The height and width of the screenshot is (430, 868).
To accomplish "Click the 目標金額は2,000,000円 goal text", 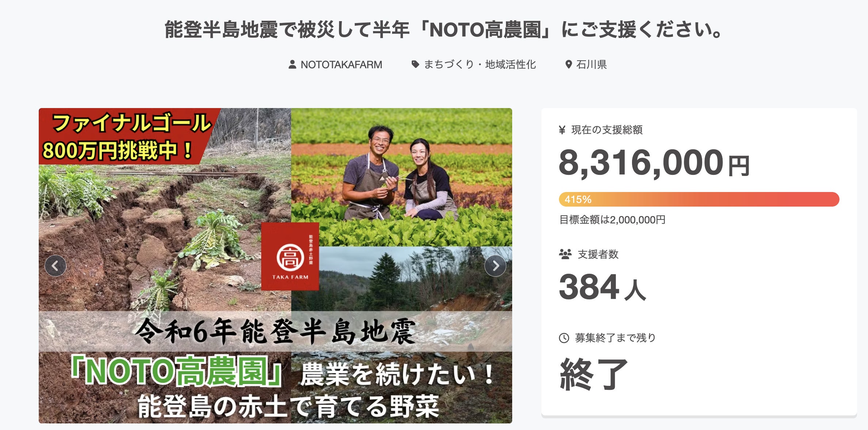I will click(x=612, y=220).
